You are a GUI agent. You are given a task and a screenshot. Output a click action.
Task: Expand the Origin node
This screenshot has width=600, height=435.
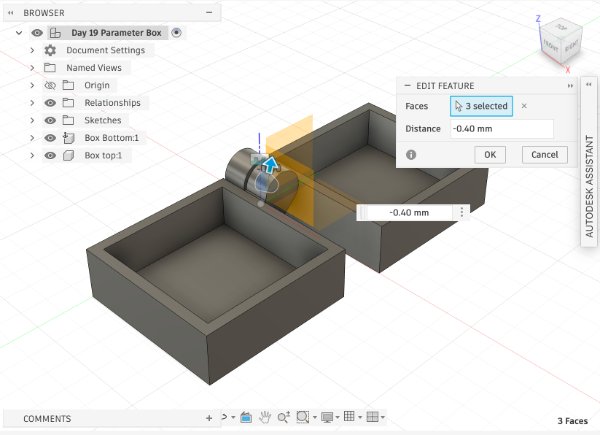tap(32, 85)
